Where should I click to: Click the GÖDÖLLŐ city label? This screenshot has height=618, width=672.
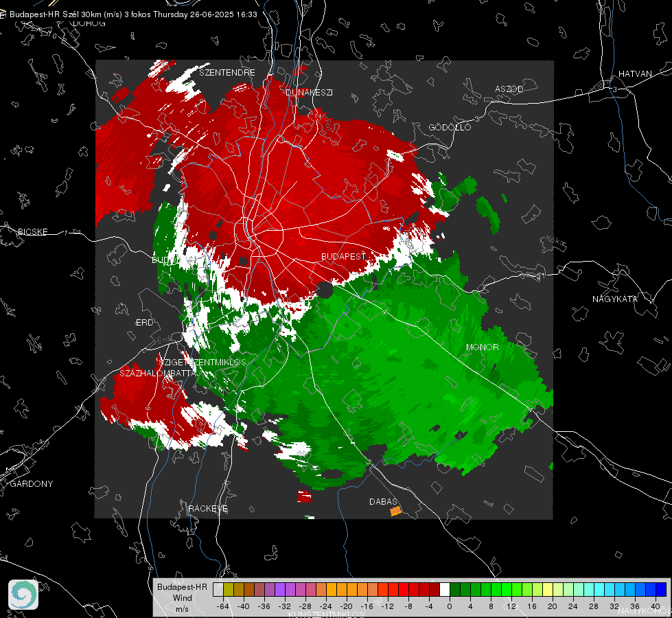coord(450,127)
